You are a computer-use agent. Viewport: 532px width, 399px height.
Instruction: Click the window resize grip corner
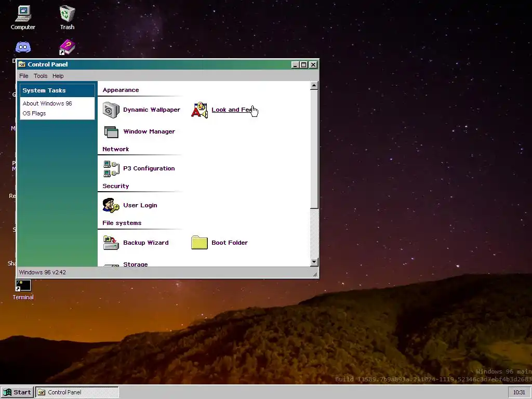pyautogui.click(x=315, y=274)
